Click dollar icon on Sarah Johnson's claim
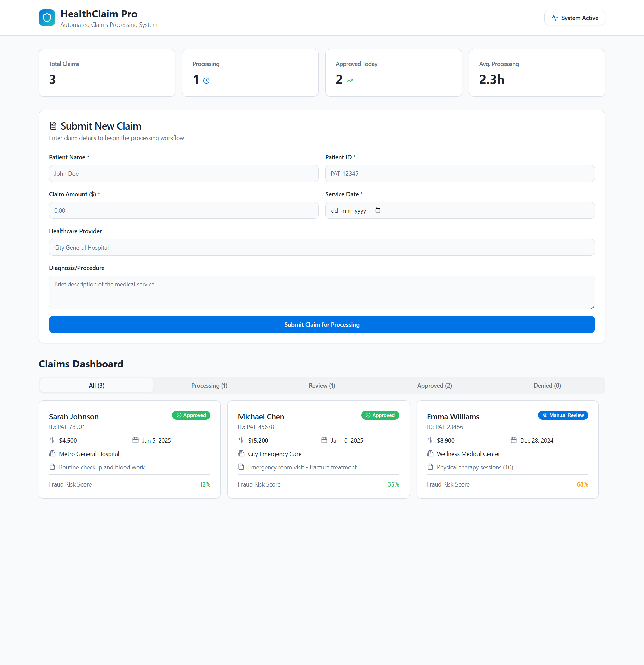 (x=52, y=440)
